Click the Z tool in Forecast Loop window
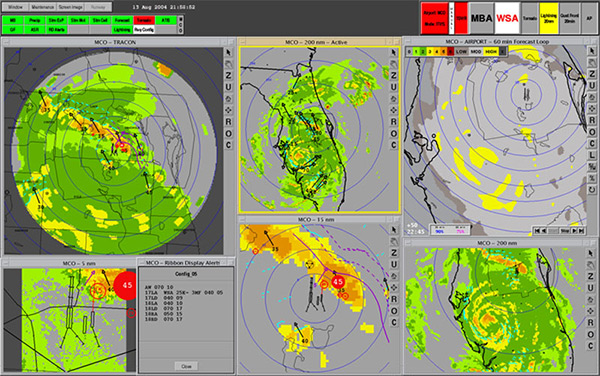The image size is (600, 376). point(592,74)
